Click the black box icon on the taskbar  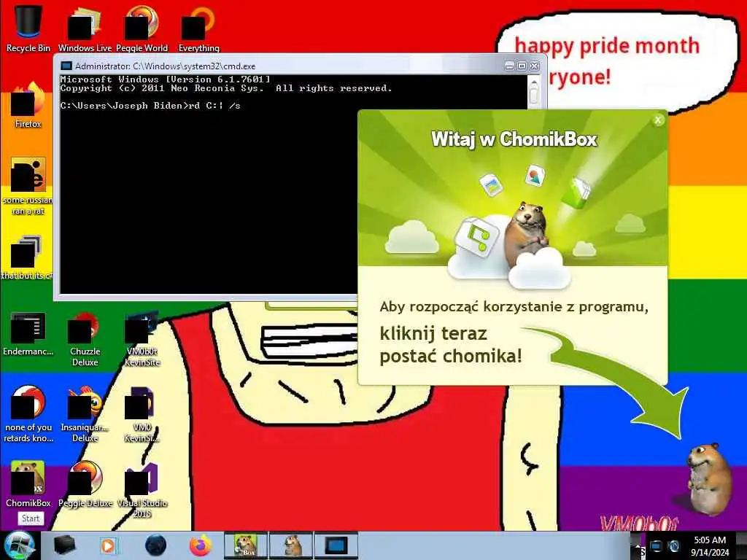click(64, 545)
